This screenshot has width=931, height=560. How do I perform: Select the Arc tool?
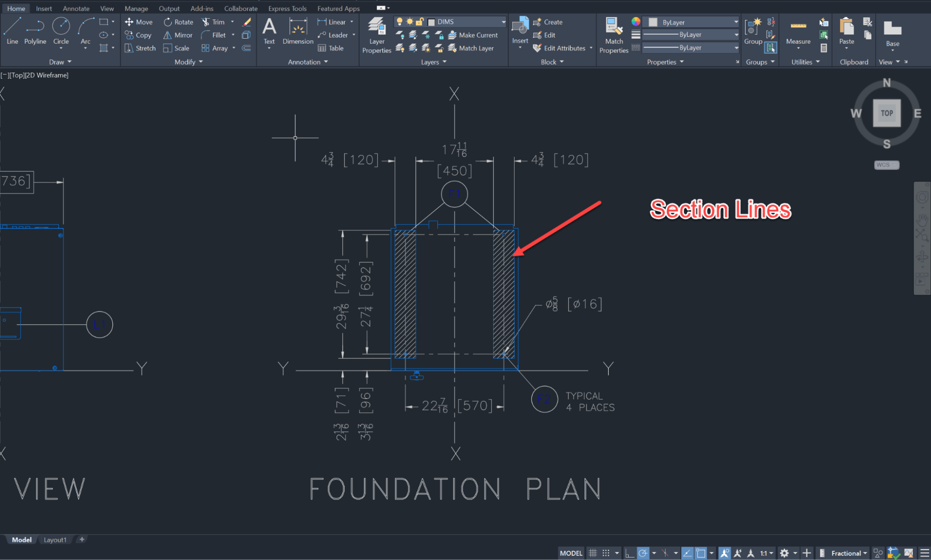click(x=85, y=31)
